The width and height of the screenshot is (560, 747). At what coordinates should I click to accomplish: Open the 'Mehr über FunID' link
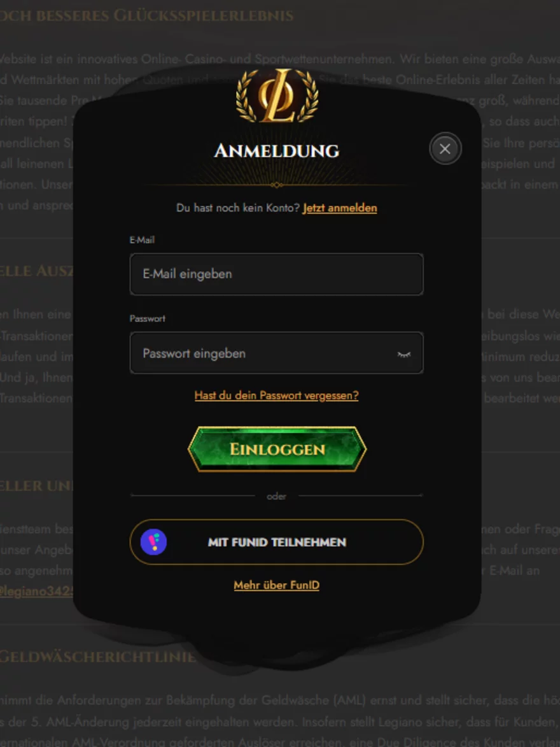[276, 585]
